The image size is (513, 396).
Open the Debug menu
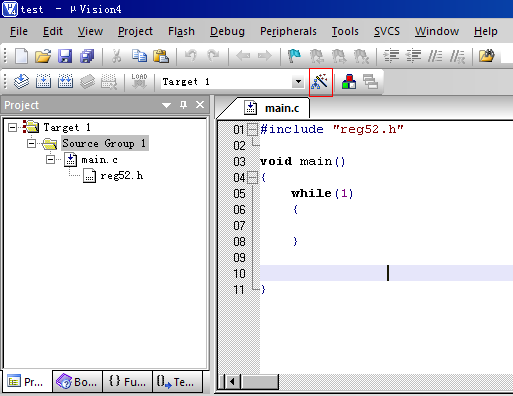tap(227, 31)
